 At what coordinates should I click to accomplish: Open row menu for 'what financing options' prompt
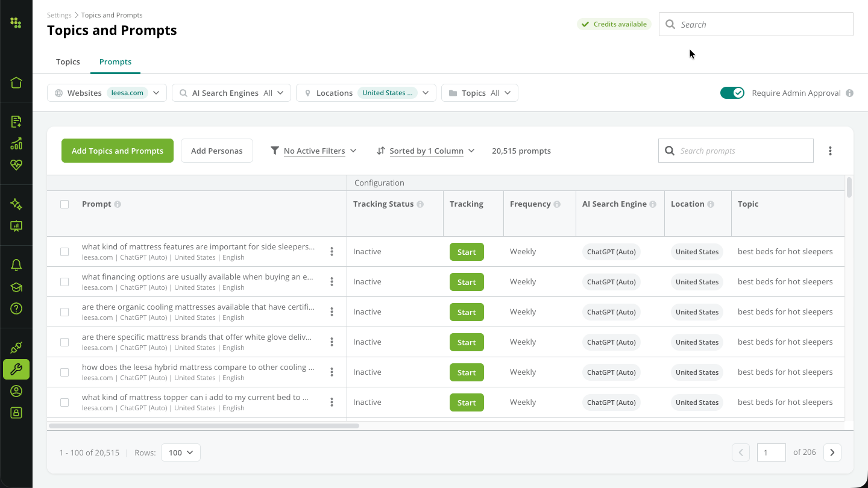coord(332,282)
